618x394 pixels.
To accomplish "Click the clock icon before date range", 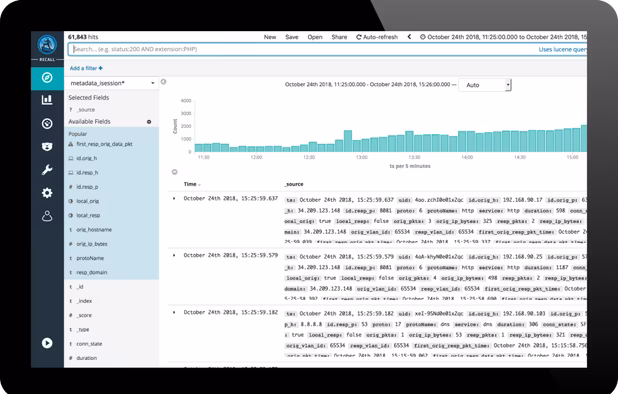I will click(423, 37).
